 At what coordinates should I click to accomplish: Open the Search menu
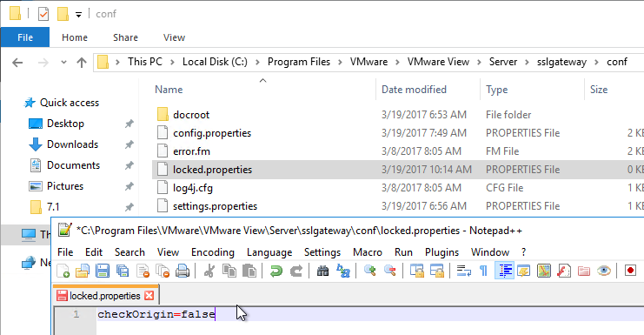[129, 252]
